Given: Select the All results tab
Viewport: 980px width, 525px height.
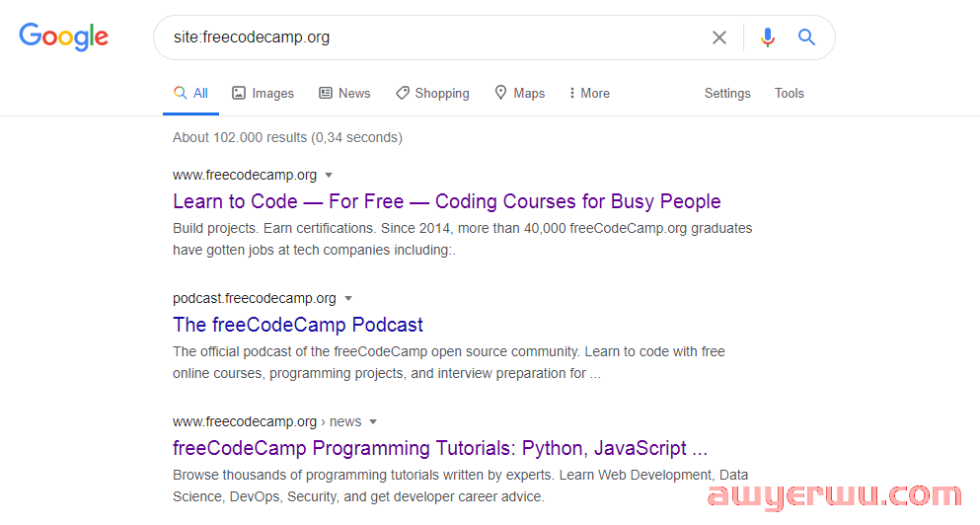Looking at the screenshot, I should point(190,93).
